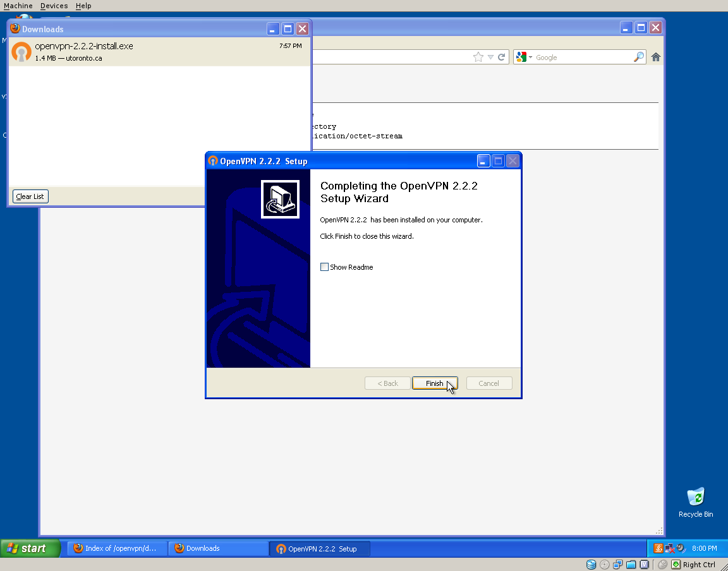Click the VirtualBox hard disk status icon

591,565
